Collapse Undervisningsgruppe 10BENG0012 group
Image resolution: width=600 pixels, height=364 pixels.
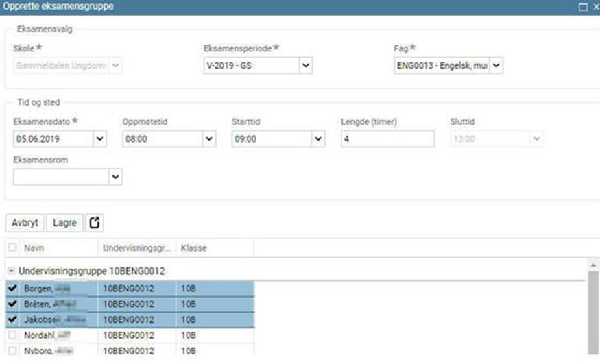click(x=12, y=271)
